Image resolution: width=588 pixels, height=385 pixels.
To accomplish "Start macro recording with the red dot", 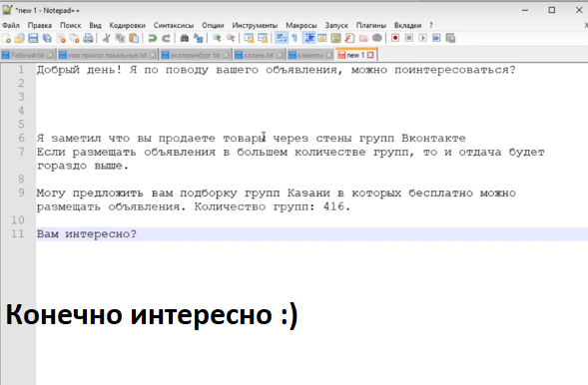I will pos(395,38).
